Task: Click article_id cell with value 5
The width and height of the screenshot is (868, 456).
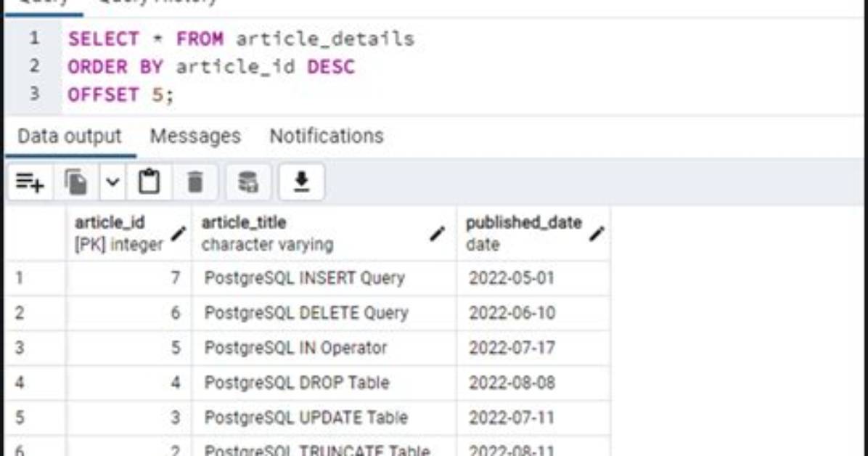Action: (x=128, y=347)
